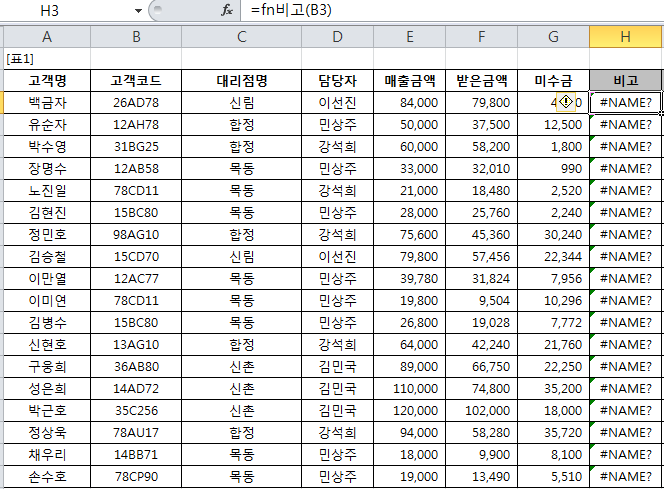Viewport: 664px width, 489px height.
Task: Select column E header
Action: click(x=409, y=37)
